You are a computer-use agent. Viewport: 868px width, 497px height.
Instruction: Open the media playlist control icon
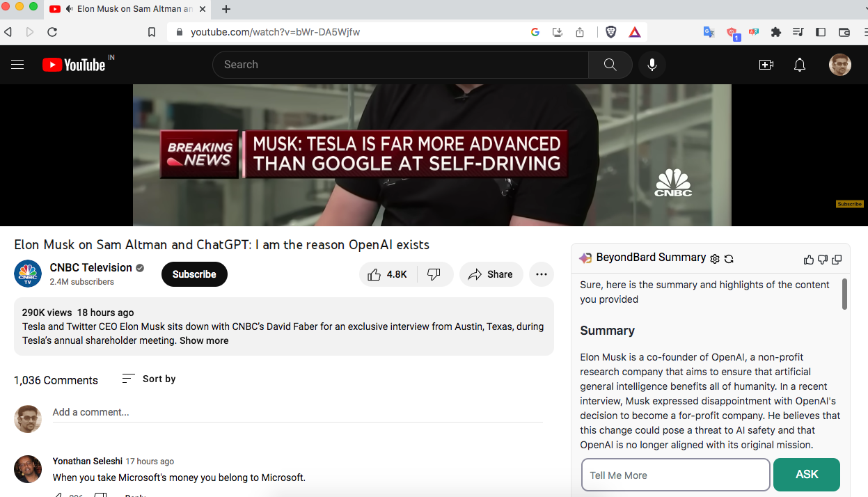(798, 32)
